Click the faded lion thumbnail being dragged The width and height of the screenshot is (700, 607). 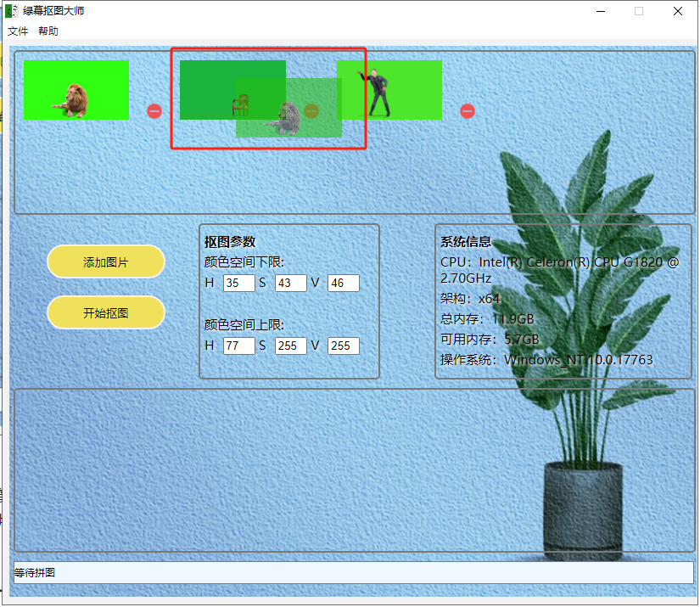[x=288, y=108]
